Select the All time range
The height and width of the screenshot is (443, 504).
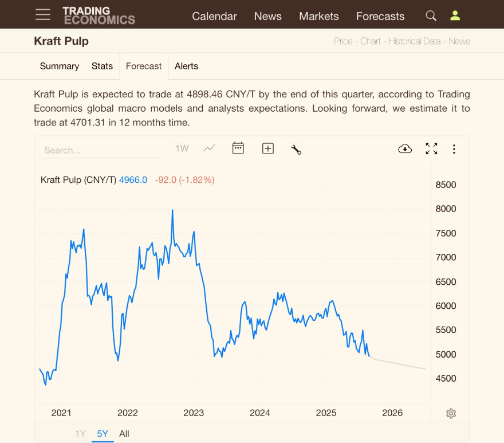124,434
